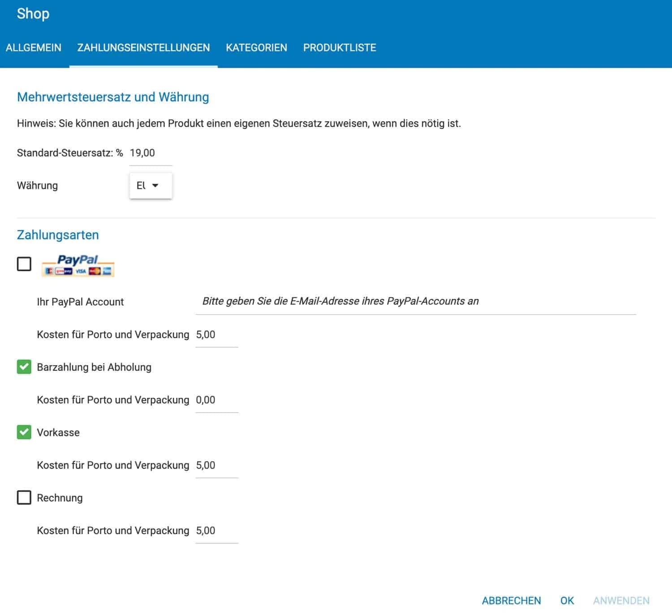Enable the Rechnung payment checkbox
The height and width of the screenshot is (616, 672).
(24, 498)
